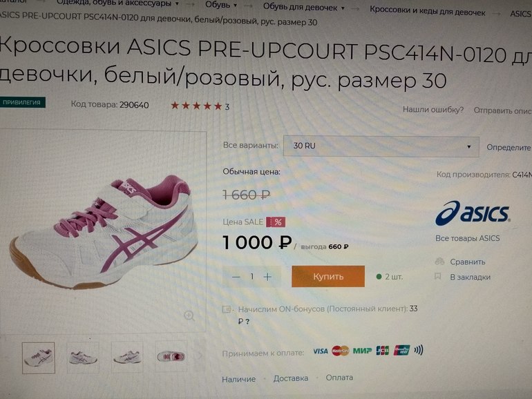Click the magnifier zoom icon on shoe image
Image resolution: width=532 pixels, height=399 pixels.
tap(189, 316)
